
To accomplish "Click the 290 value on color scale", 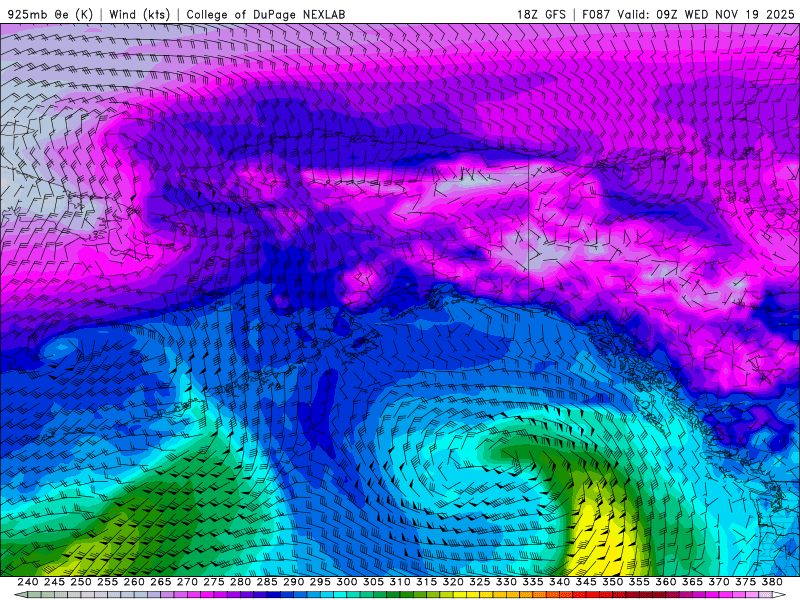I will point(293,582).
